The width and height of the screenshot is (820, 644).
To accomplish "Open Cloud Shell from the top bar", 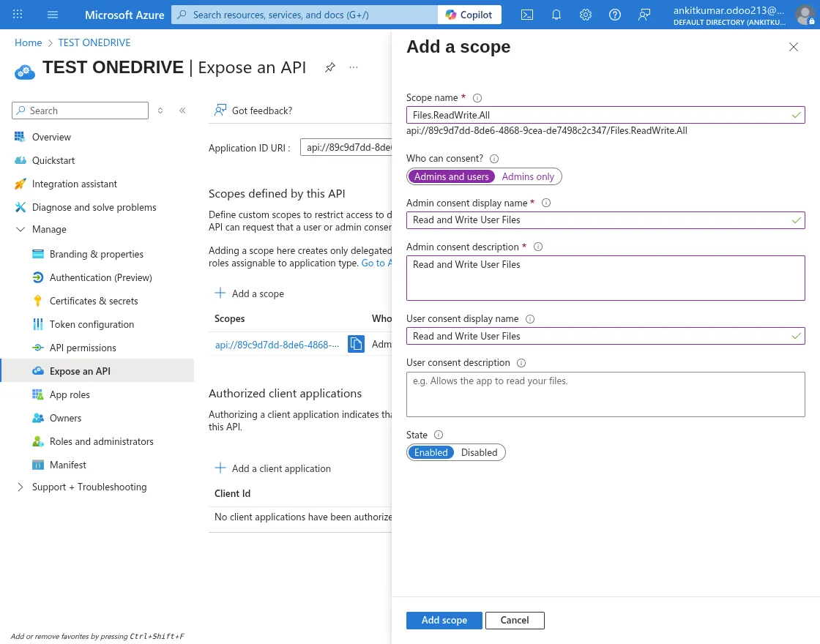I will tap(527, 15).
